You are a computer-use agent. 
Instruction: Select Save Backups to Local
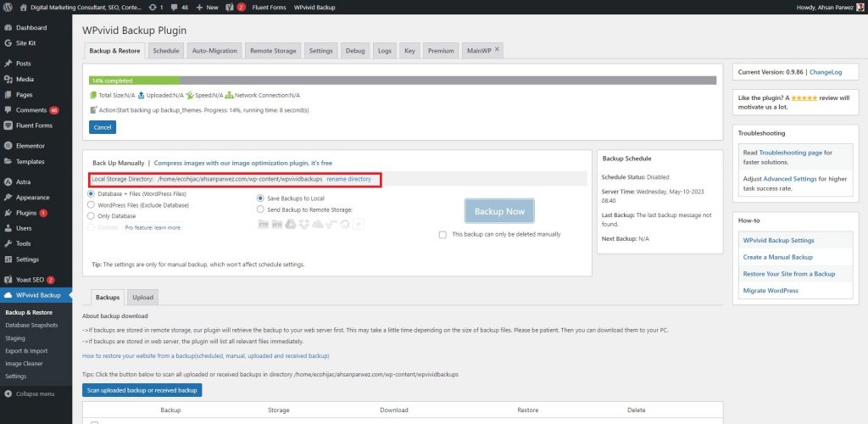pos(261,198)
